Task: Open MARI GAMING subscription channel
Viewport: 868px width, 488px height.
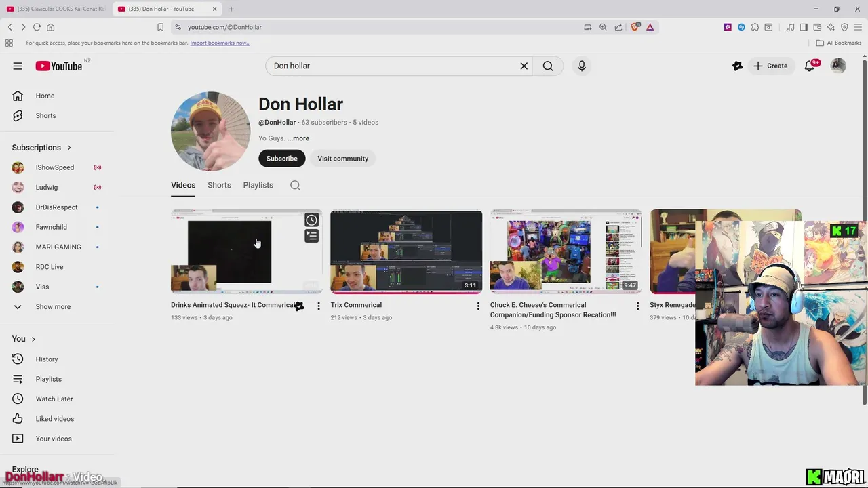Action: pos(58,247)
